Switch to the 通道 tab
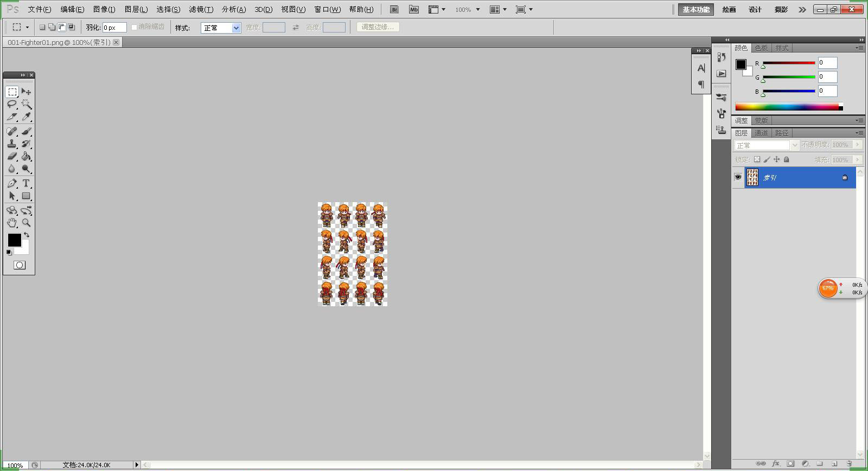Screen dimensions: 868x471 tap(761, 133)
